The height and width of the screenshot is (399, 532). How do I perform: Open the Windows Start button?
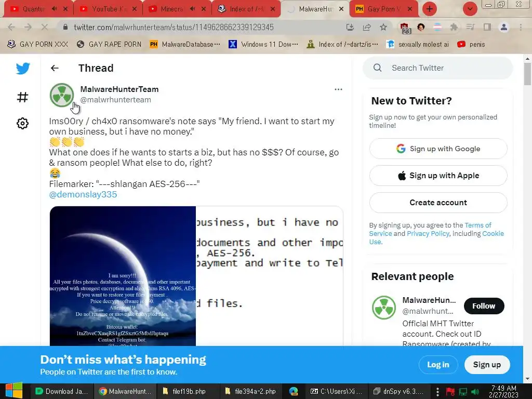pyautogui.click(x=14, y=391)
